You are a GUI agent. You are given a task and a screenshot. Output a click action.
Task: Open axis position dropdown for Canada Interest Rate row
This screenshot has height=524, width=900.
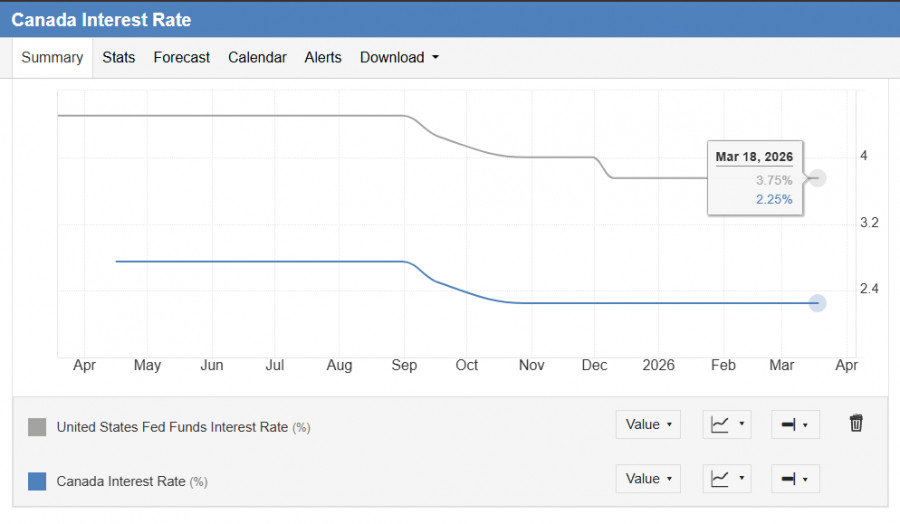795,479
